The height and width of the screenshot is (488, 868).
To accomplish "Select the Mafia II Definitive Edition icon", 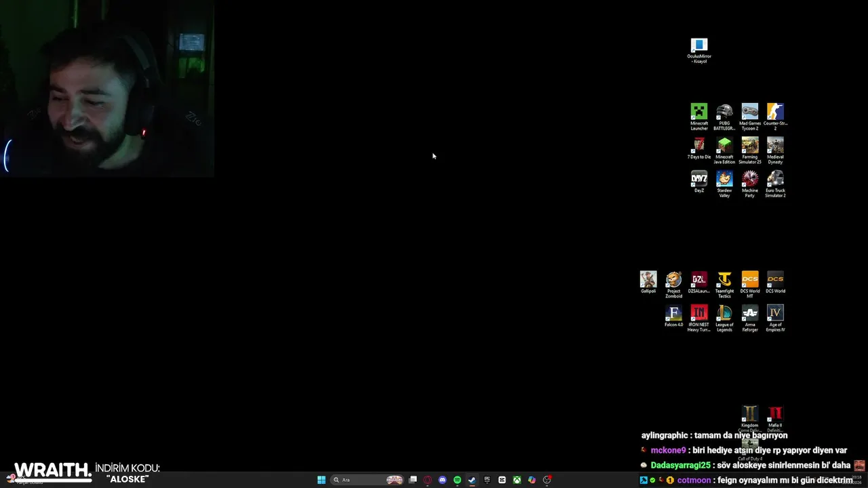I will (775, 419).
